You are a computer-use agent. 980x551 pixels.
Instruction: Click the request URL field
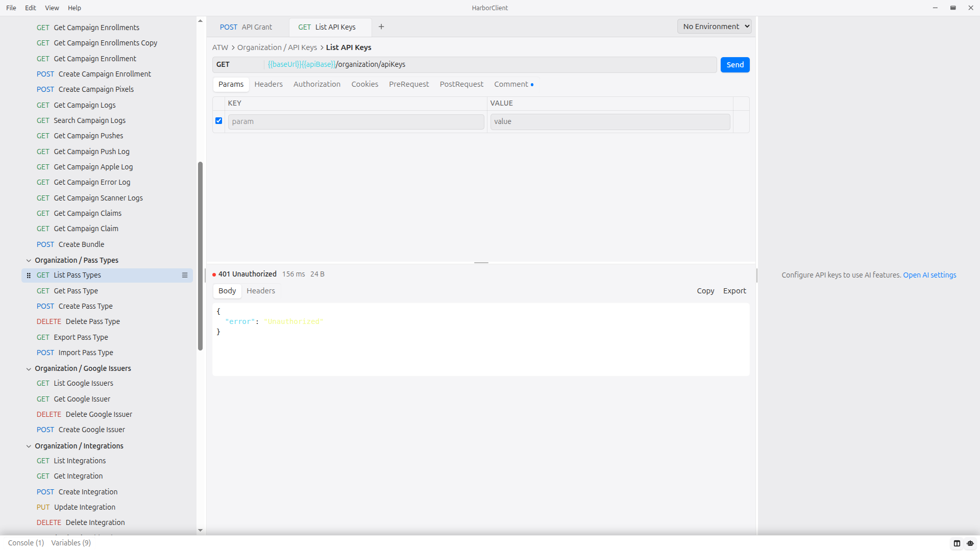pyautogui.click(x=490, y=65)
